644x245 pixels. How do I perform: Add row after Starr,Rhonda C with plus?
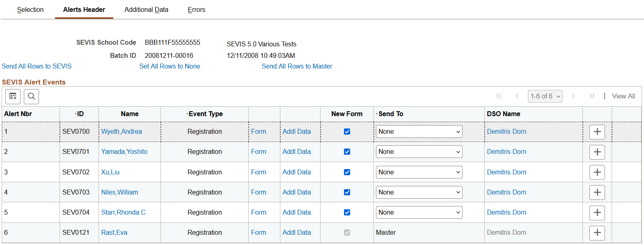(x=597, y=213)
